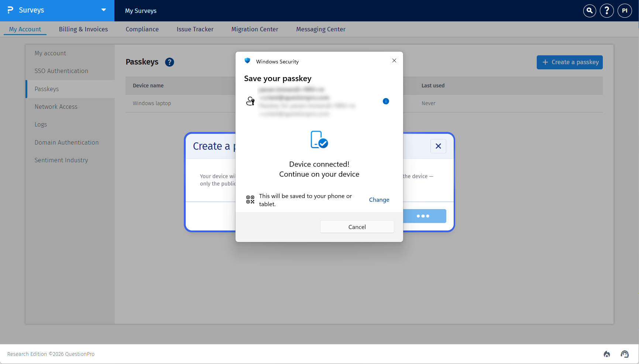Image resolution: width=639 pixels, height=364 pixels.
Task: Click the flame icon in footer
Action: tap(607, 354)
